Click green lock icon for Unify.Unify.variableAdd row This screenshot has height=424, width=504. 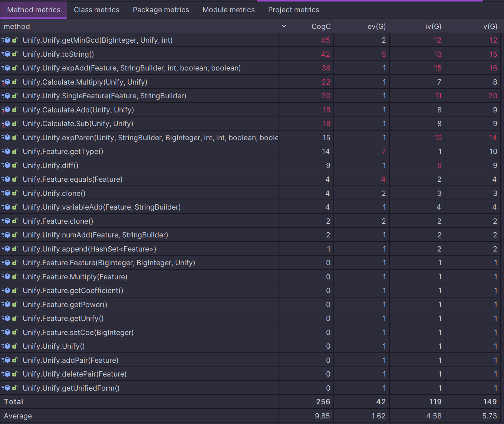coord(15,207)
